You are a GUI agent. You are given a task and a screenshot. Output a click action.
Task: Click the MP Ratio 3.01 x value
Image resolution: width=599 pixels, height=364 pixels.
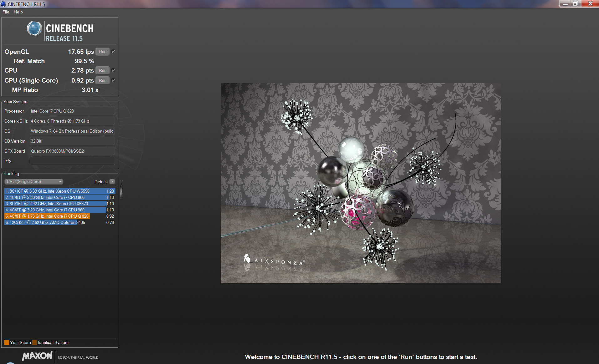90,90
